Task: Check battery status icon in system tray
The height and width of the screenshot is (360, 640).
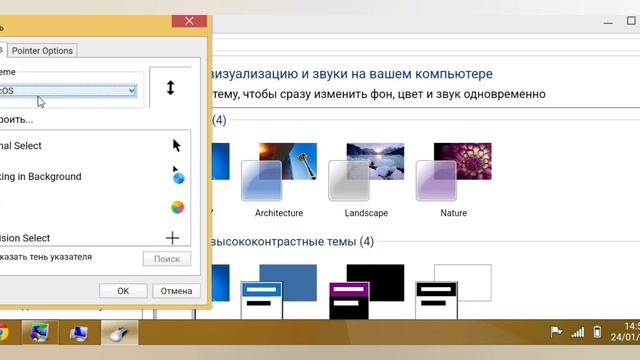Action: click(597, 332)
